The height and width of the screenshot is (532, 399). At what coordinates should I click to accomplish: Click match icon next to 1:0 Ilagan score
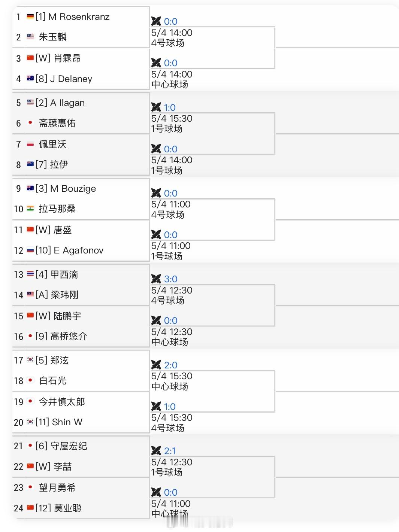tap(156, 107)
